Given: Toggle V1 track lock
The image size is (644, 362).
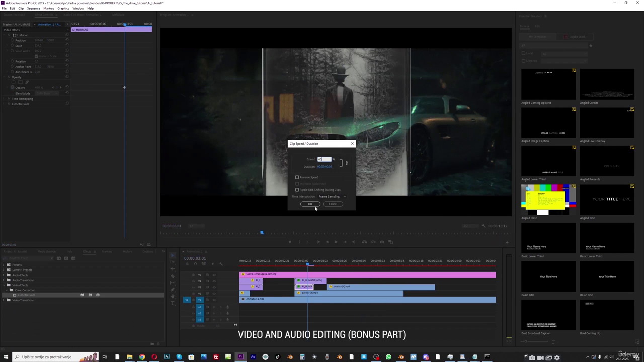Looking at the screenshot, I should (193, 299).
